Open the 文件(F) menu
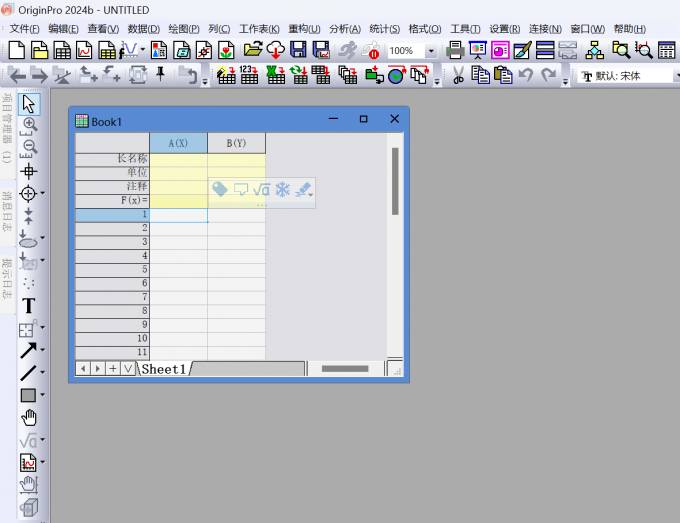Screen dimensions: 680x523 point(24,29)
